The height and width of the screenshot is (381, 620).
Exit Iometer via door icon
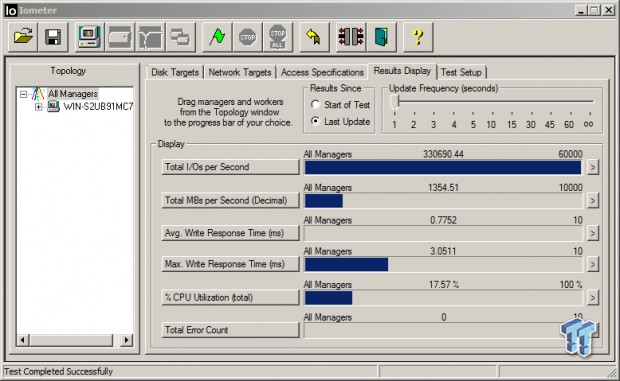pyautogui.click(x=382, y=37)
